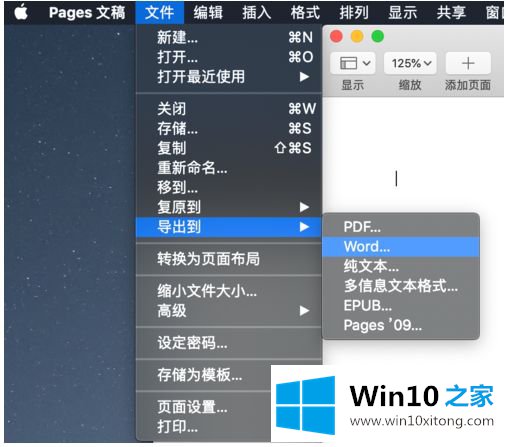The image size is (506, 447).
Task: Select 关闭 in the File menu
Action: (x=229, y=109)
